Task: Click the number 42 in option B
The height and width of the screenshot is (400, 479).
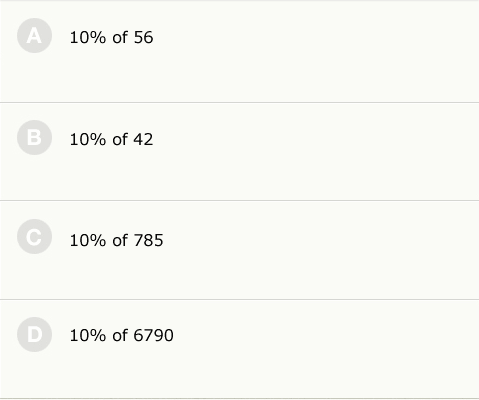Action: click(143, 139)
